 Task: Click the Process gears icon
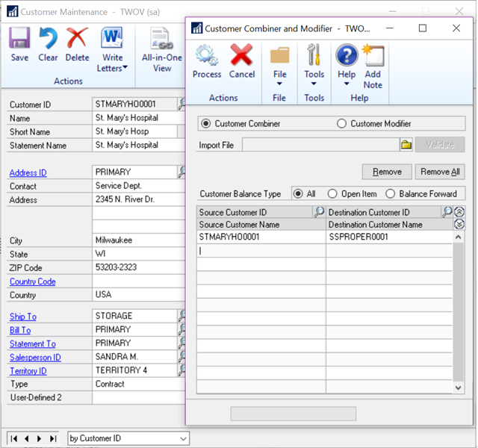click(x=207, y=55)
